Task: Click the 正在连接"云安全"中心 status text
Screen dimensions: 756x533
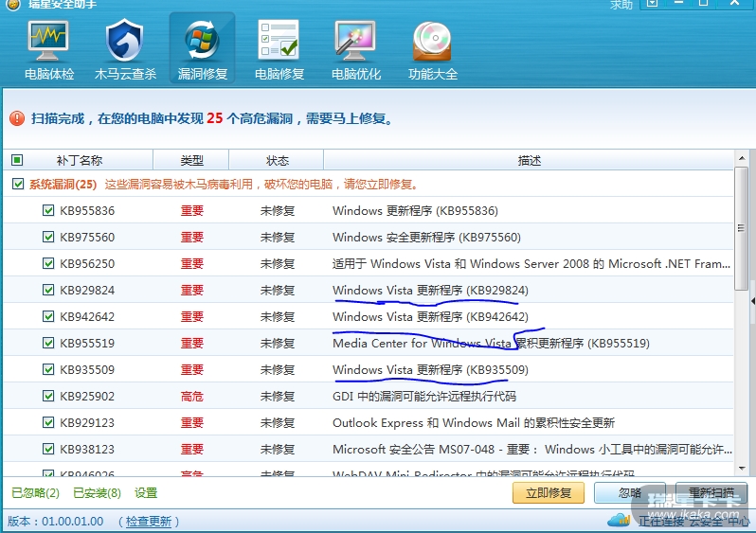Action: (693, 521)
